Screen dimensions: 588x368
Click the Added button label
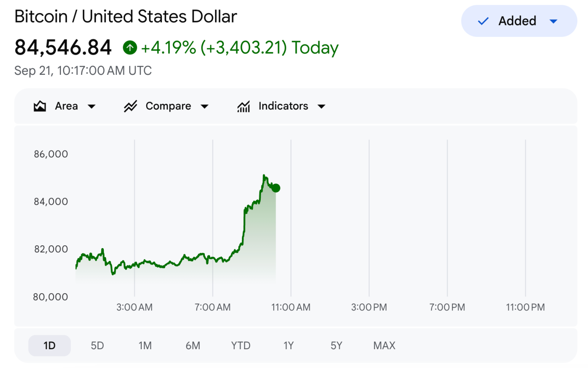(517, 21)
